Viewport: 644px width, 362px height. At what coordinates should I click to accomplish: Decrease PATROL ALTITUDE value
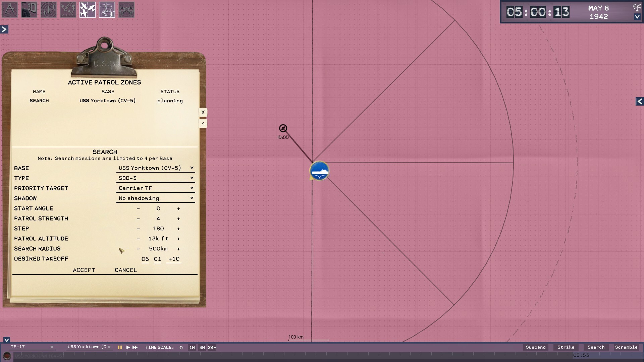point(138,239)
